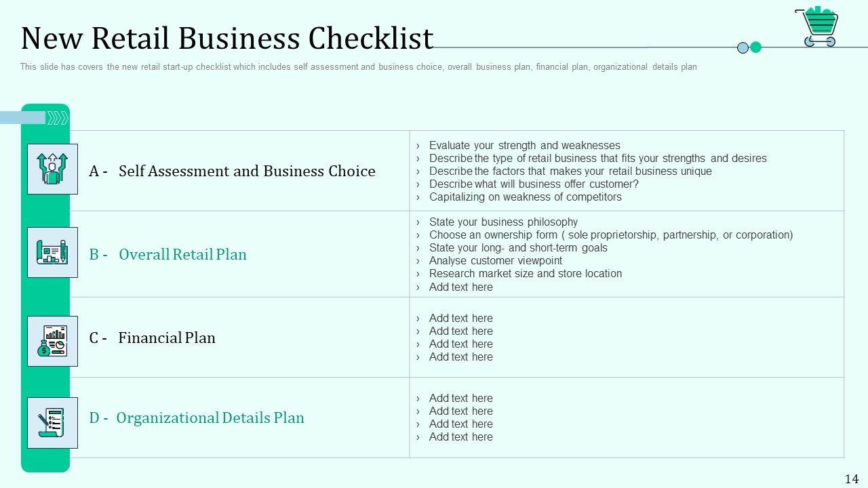
Task: Click the shopping cart icon
Action: point(818,26)
